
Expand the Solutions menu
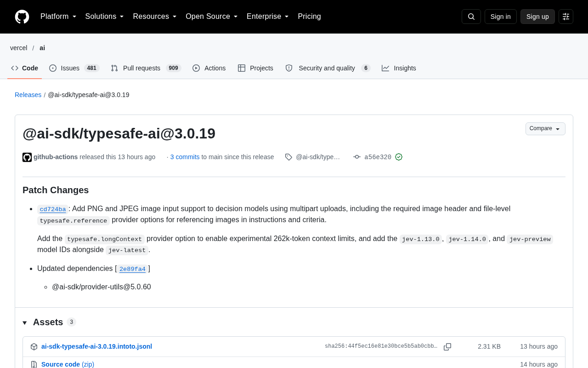[105, 17]
